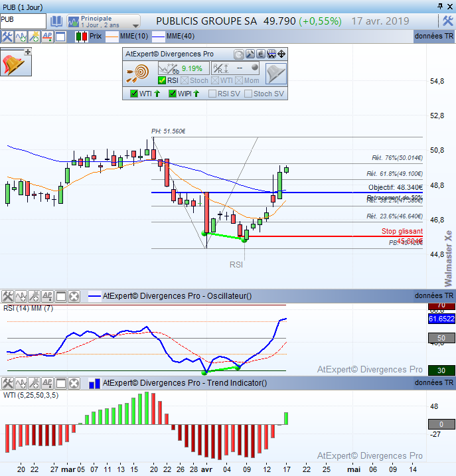Click the 'Rét. 76%(50.014€)' retracement label

[397, 158]
